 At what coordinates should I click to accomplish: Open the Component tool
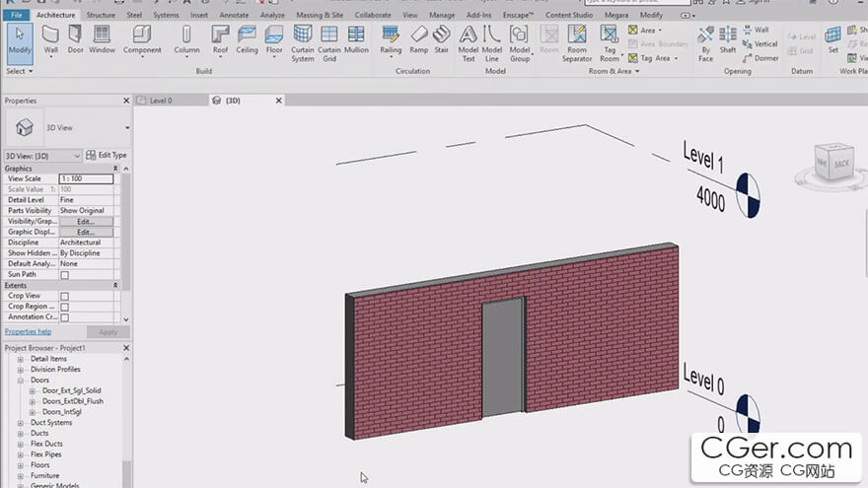point(142,41)
